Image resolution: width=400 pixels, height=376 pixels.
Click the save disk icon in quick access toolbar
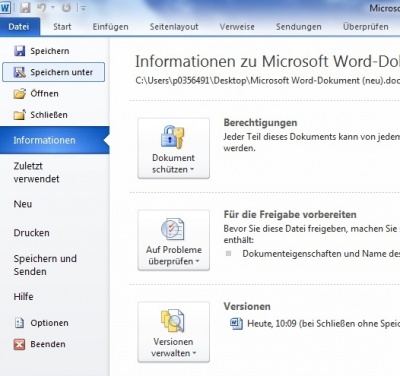coord(25,8)
